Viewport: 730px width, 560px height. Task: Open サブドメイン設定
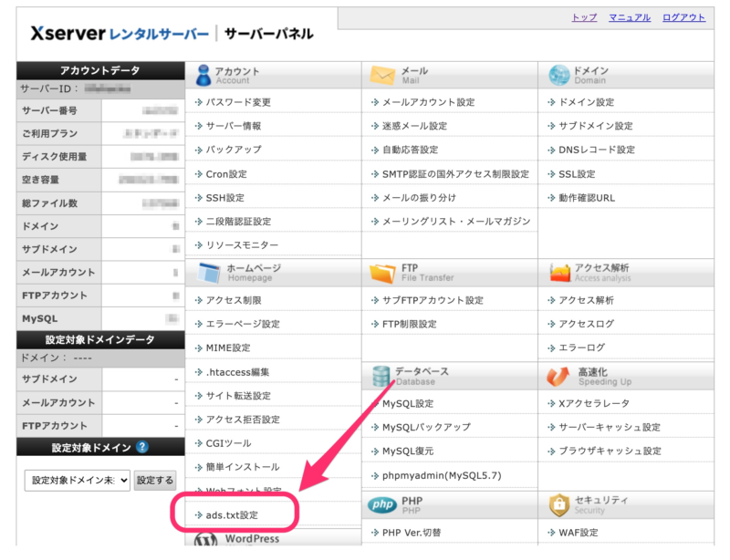point(596,126)
